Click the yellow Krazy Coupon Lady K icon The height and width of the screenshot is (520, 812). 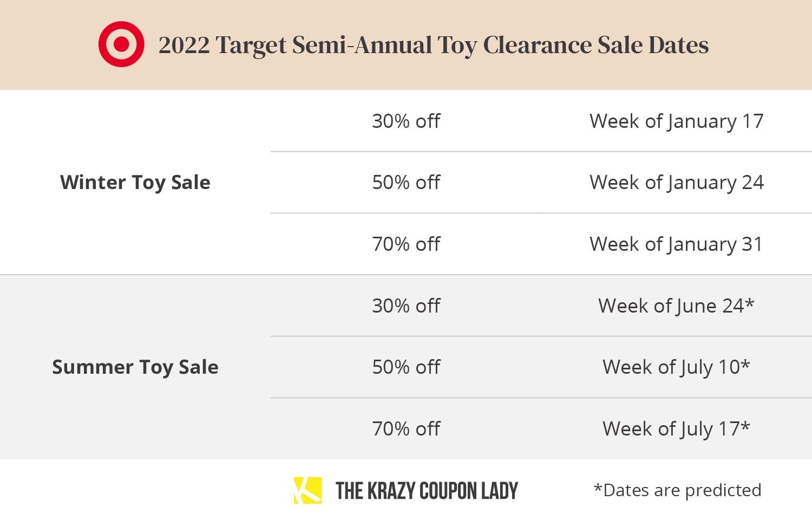click(307, 490)
